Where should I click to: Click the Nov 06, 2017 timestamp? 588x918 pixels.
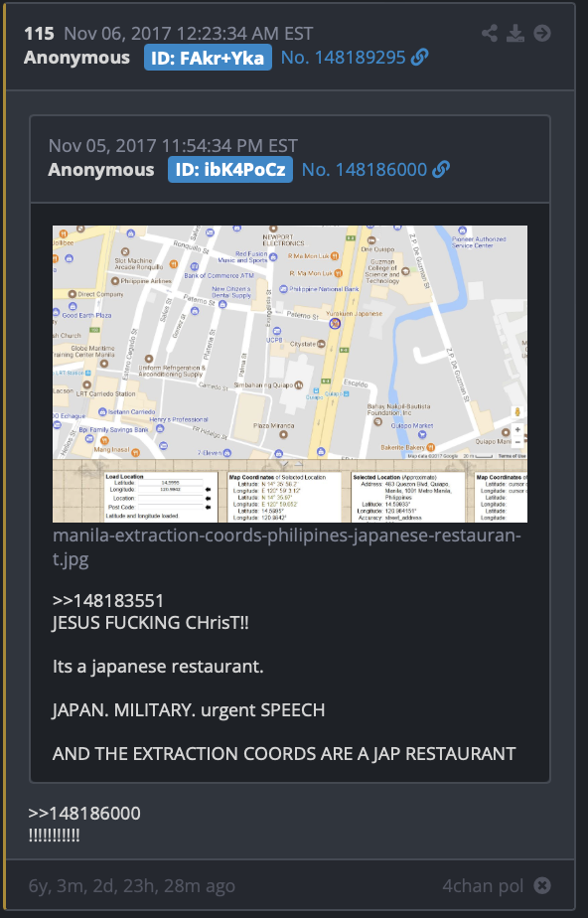189,34
